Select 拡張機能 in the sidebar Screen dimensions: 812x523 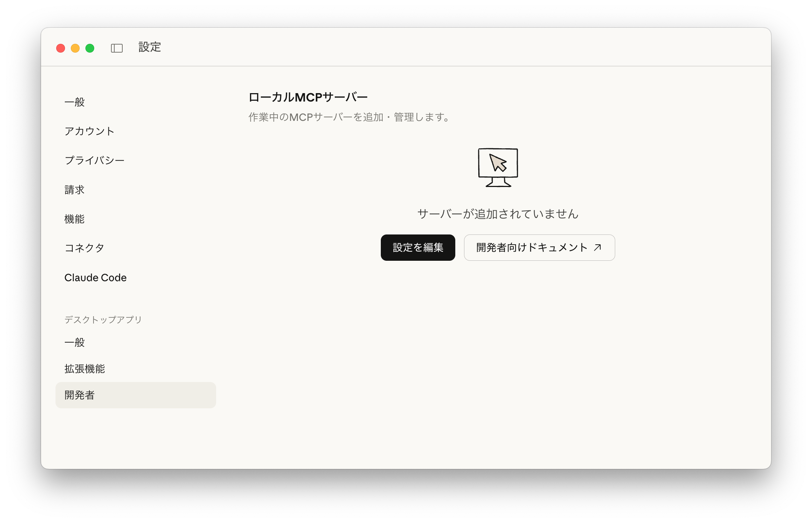[x=85, y=369]
